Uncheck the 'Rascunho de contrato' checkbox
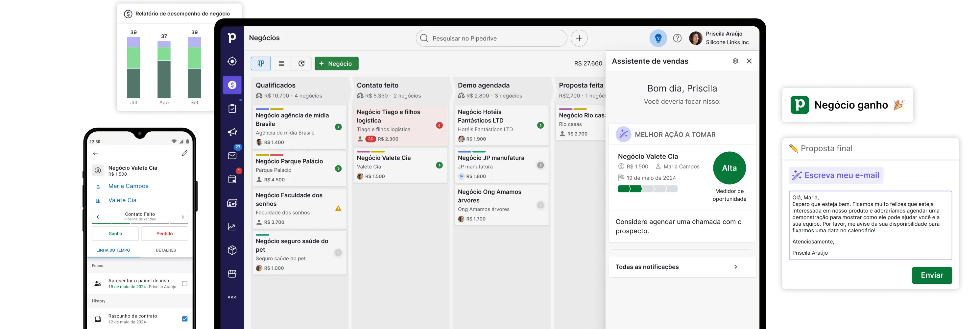This screenshot has height=329, width=980. (184, 319)
